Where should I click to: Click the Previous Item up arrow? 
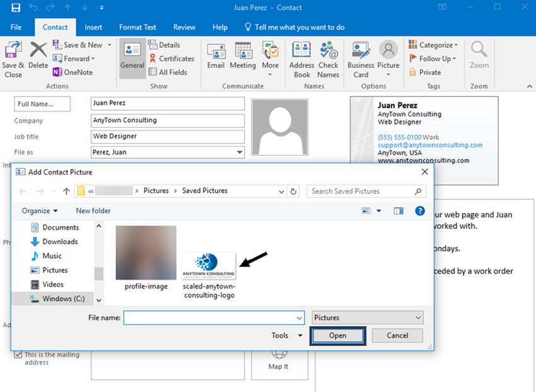(67, 8)
